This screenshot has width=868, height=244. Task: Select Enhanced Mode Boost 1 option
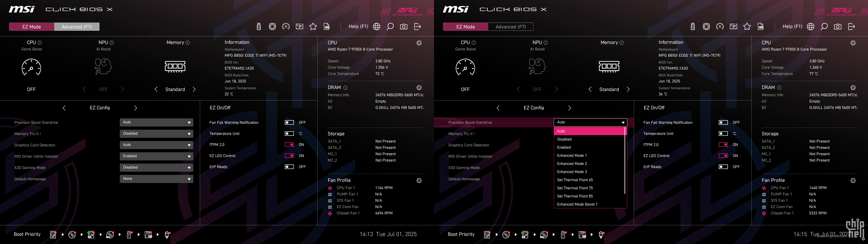coord(589,204)
